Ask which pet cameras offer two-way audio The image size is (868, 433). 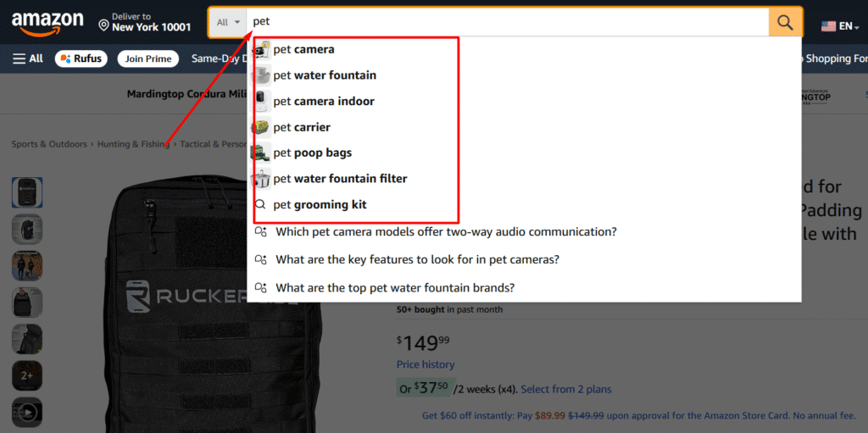coord(446,232)
